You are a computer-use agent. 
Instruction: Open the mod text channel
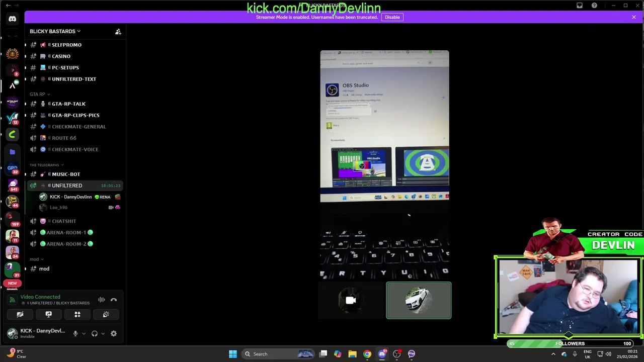[x=74, y=268]
